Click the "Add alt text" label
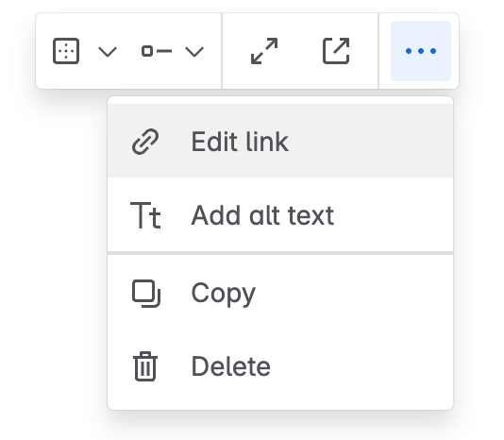 (x=262, y=215)
